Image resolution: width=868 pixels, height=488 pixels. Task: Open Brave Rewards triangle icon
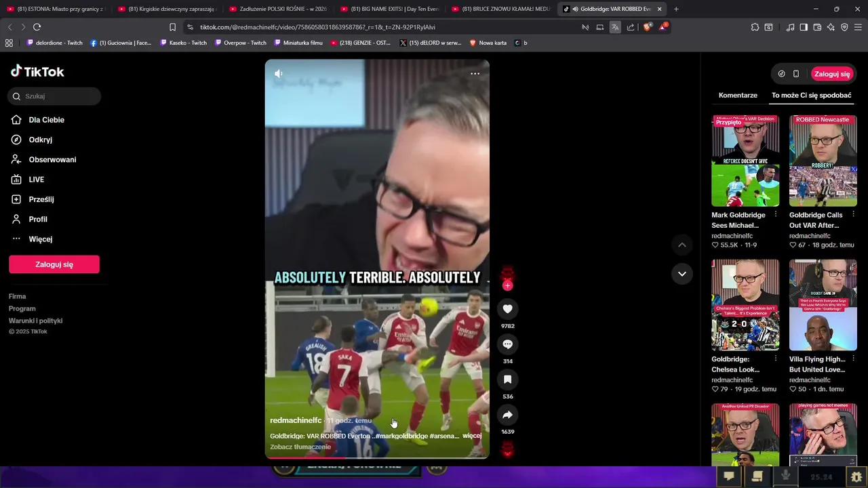[x=663, y=27]
